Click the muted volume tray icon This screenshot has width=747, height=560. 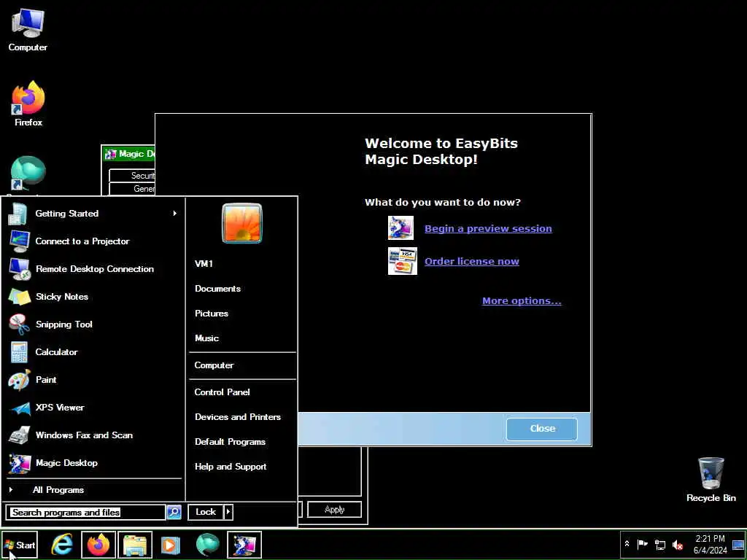coord(678,544)
